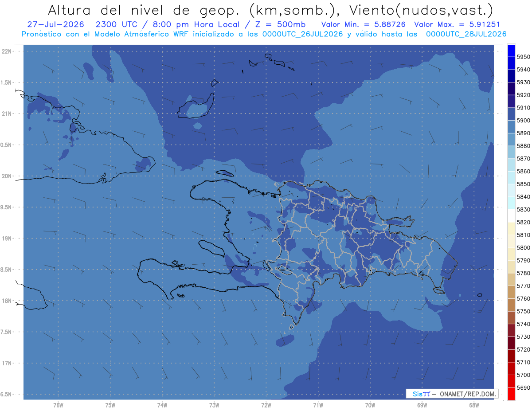Click the map title 'Altura del nivel de geop.'
This screenshot has height=411, width=532.
point(145,10)
